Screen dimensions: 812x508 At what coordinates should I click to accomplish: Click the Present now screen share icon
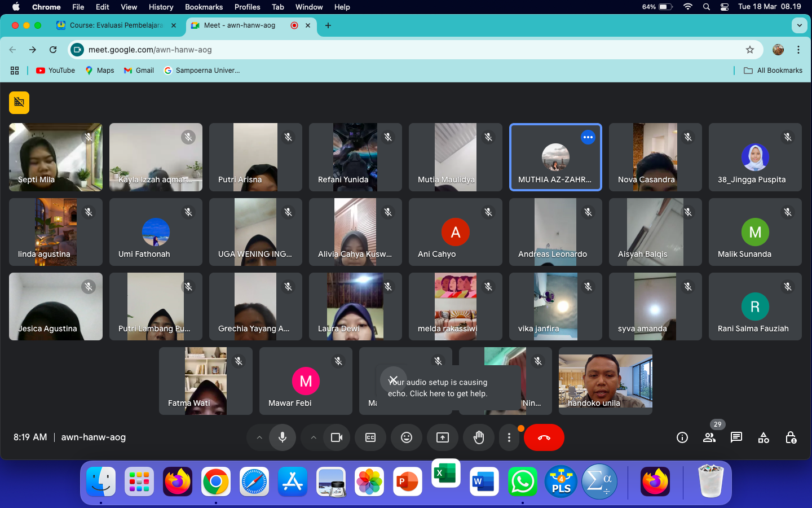click(x=443, y=437)
